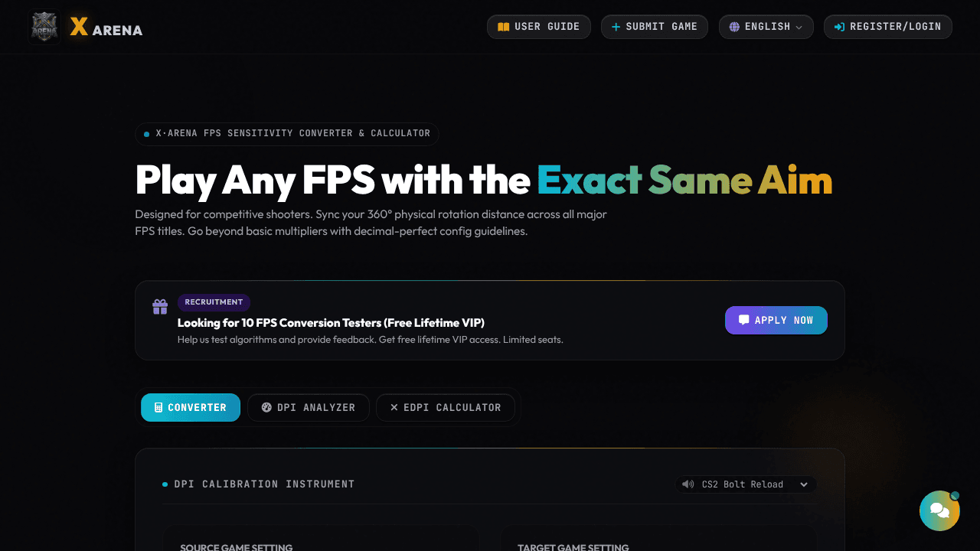
Task: Click the Recruitment badge
Action: tap(214, 302)
